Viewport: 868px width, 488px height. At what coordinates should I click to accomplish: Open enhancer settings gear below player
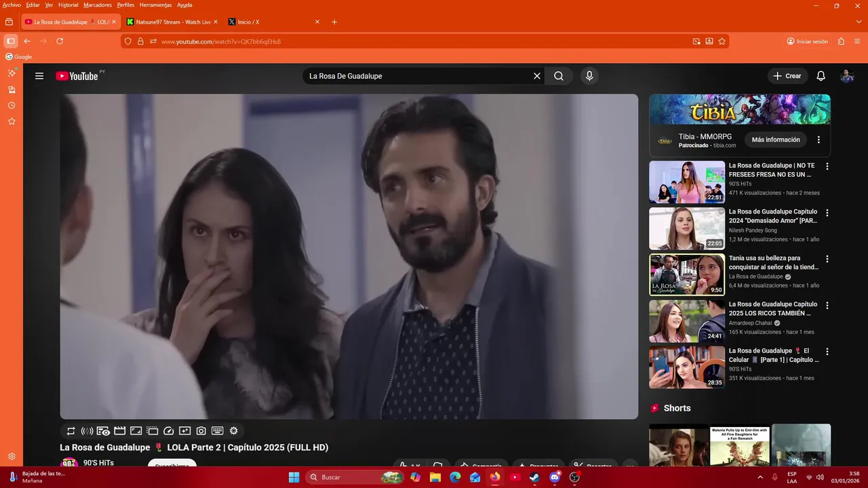(x=234, y=431)
